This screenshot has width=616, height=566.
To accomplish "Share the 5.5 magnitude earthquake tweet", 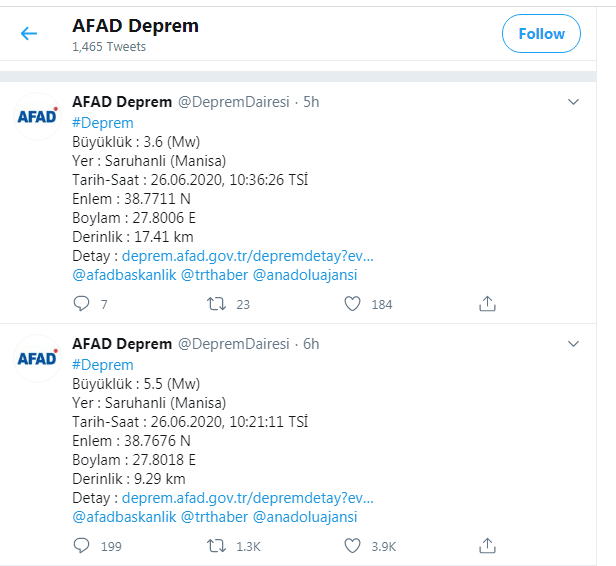I will 487,546.
